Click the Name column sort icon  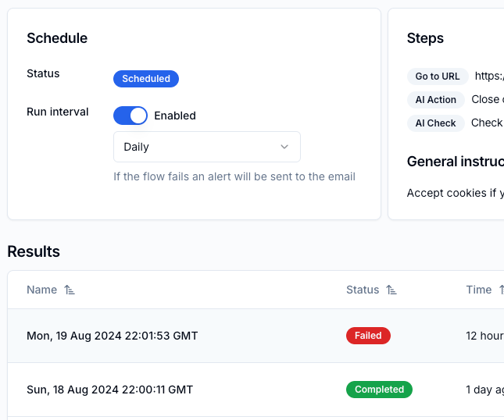70,290
